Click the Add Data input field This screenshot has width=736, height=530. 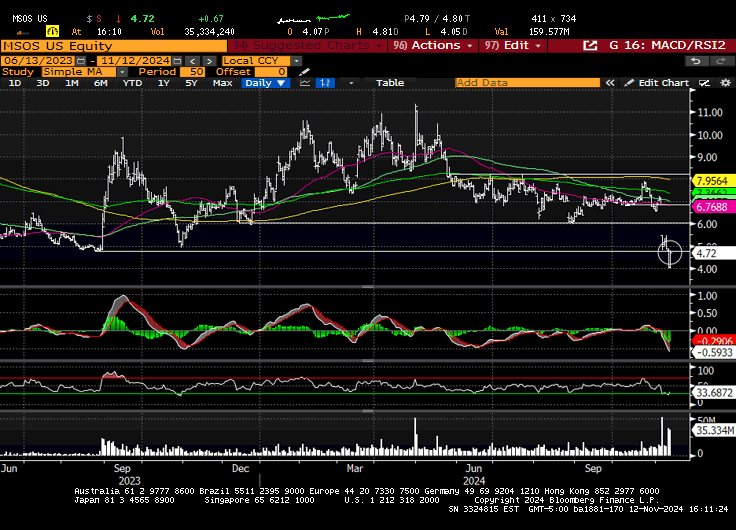528,83
